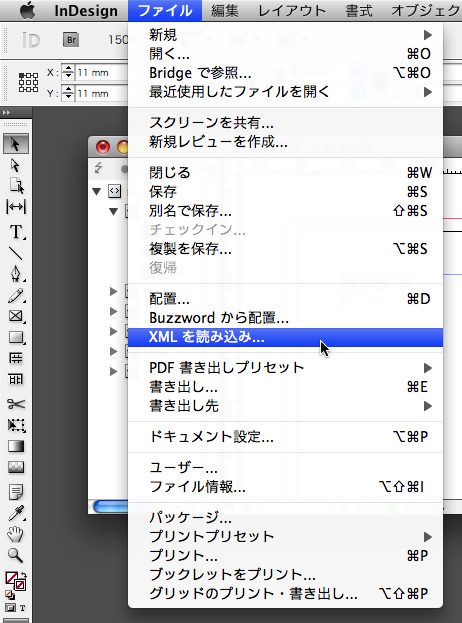Image resolution: width=462 pixels, height=623 pixels.
Task: Select the Hand tool
Action: [16, 534]
